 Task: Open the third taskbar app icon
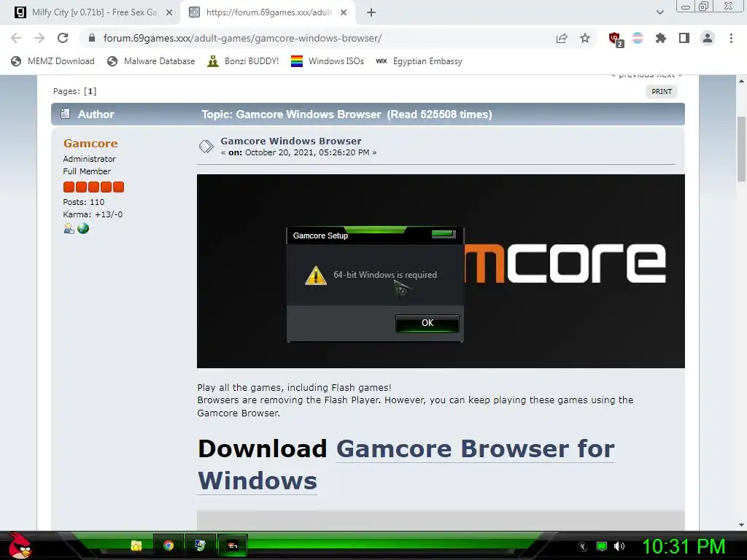[200, 545]
